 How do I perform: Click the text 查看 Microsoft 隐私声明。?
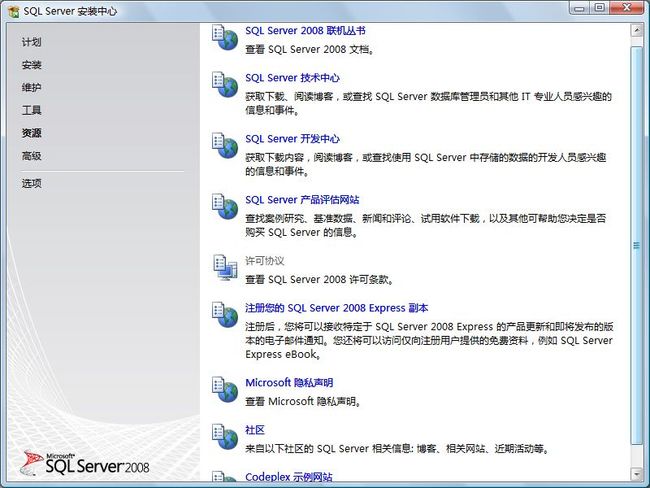(x=303, y=402)
